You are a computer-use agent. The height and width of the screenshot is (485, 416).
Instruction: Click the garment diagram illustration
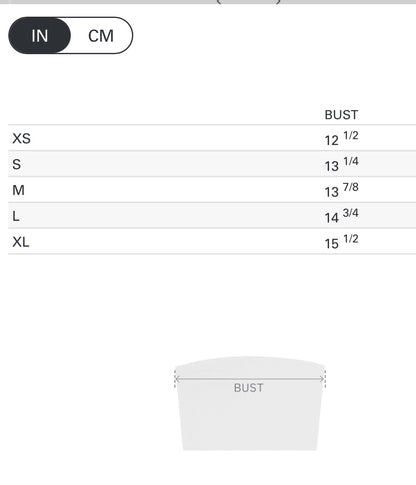(250, 404)
